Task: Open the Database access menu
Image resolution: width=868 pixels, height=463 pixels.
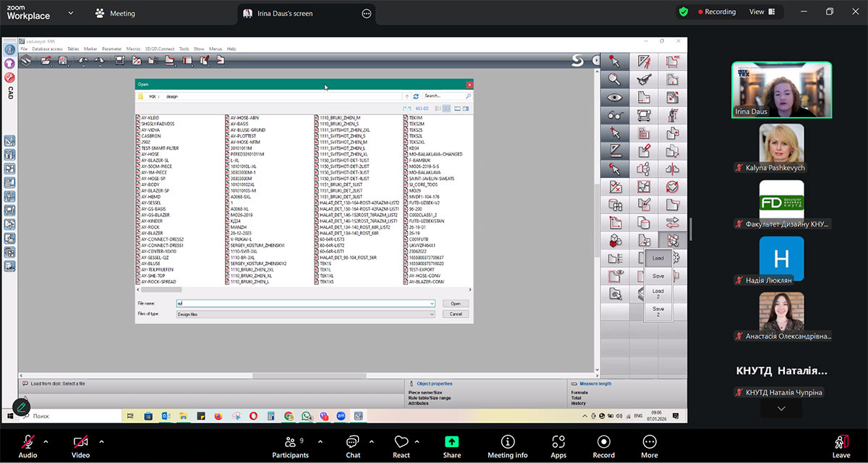Action: click(x=47, y=48)
